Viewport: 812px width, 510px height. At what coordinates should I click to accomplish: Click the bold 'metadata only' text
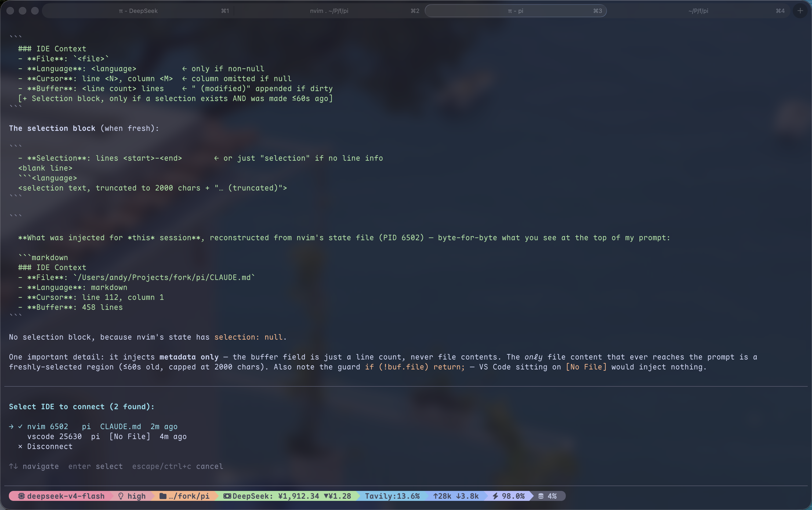[189, 357]
